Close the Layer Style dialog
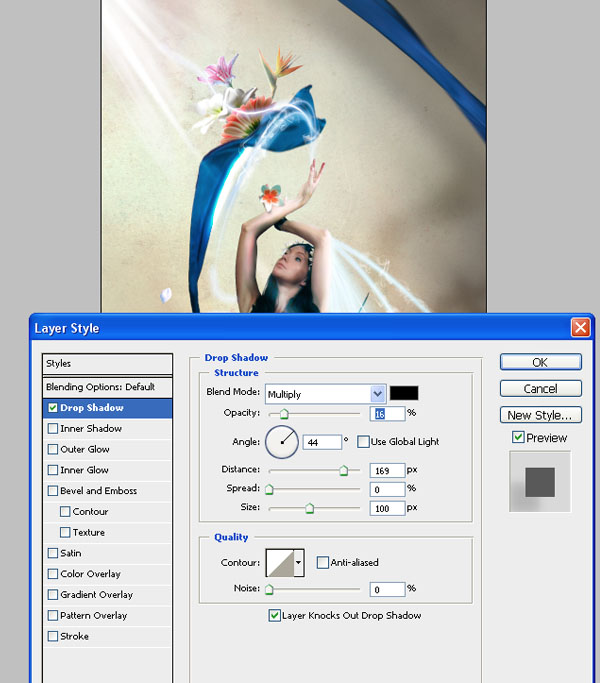 click(x=580, y=328)
